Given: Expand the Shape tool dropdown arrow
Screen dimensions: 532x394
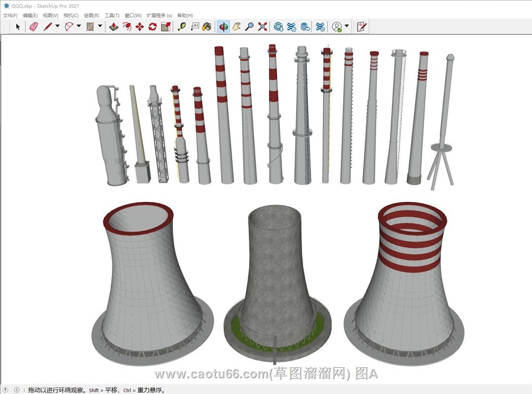Looking at the screenshot, I should [x=100, y=26].
